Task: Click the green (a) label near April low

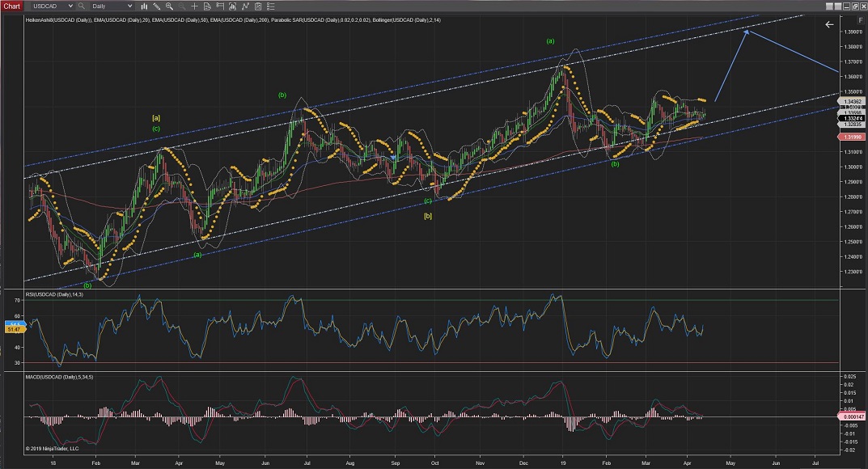Action: pos(197,255)
